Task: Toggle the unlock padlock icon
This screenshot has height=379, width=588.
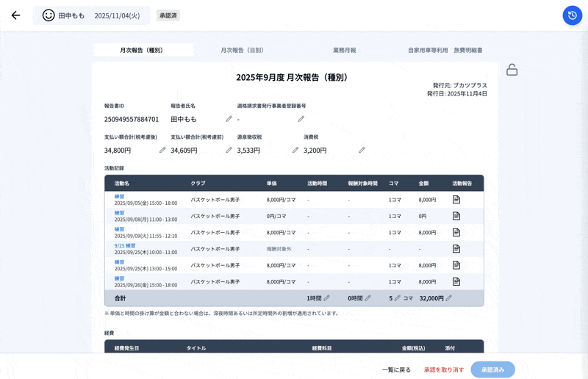Action: point(512,70)
